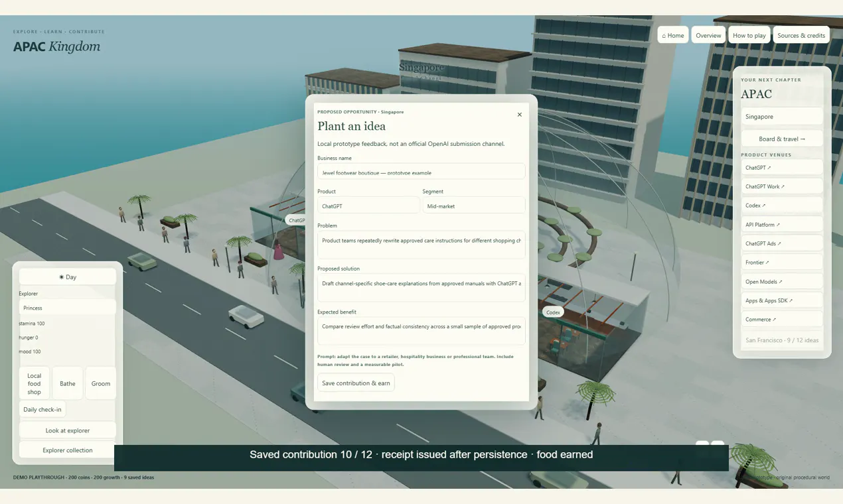Click the "hunger 0" stat
Viewport: 843px width, 504px height.
(29, 338)
